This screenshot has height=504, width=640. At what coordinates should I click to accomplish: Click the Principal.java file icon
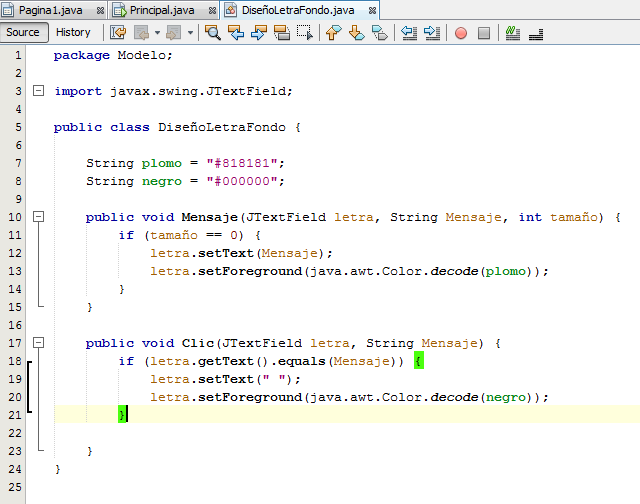tap(120, 10)
